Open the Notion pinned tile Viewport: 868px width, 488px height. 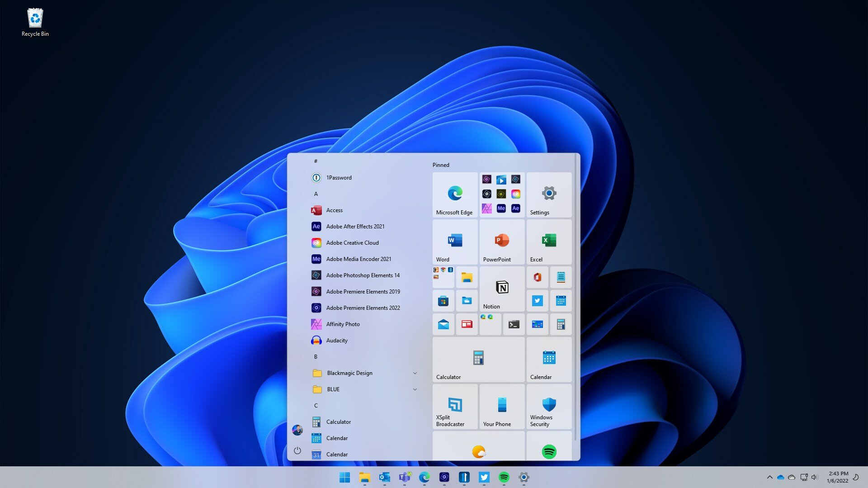coord(502,289)
